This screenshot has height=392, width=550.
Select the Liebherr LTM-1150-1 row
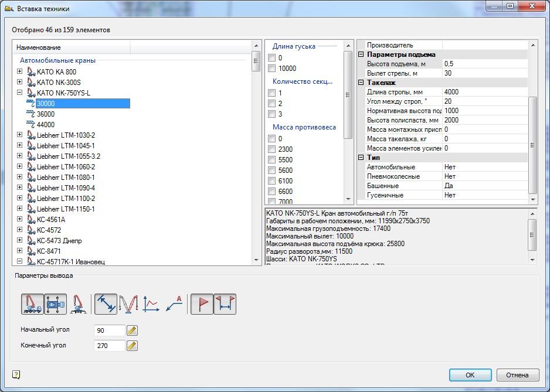tap(66, 209)
